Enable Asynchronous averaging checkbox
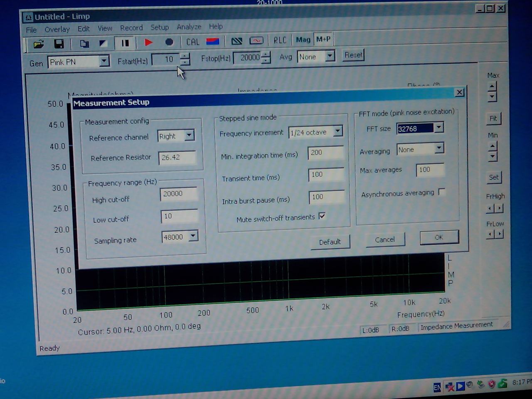Image resolution: width=532 pixels, height=399 pixels. click(442, 192)
